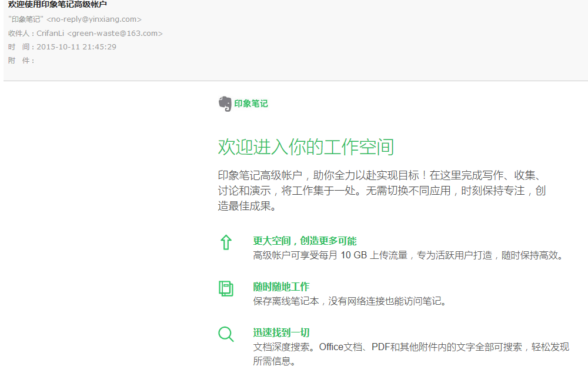Click the heading 随时随地工作

(281, 287)
